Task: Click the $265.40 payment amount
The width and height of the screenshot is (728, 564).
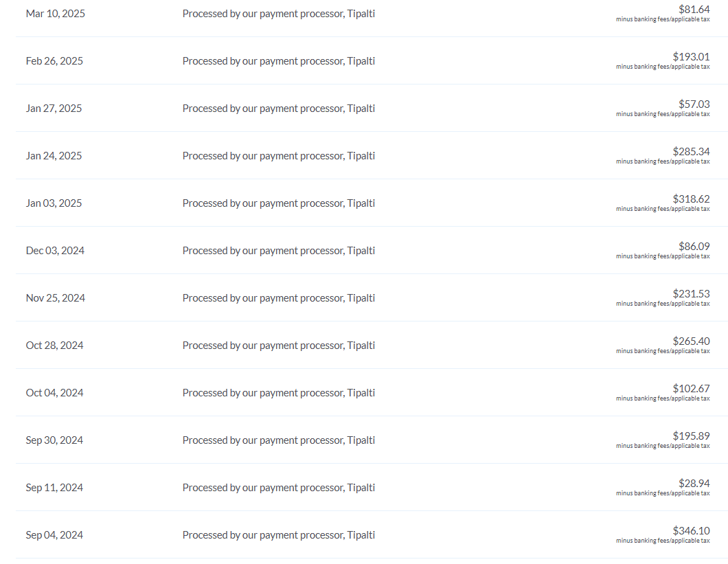Action: coord(692,341)
